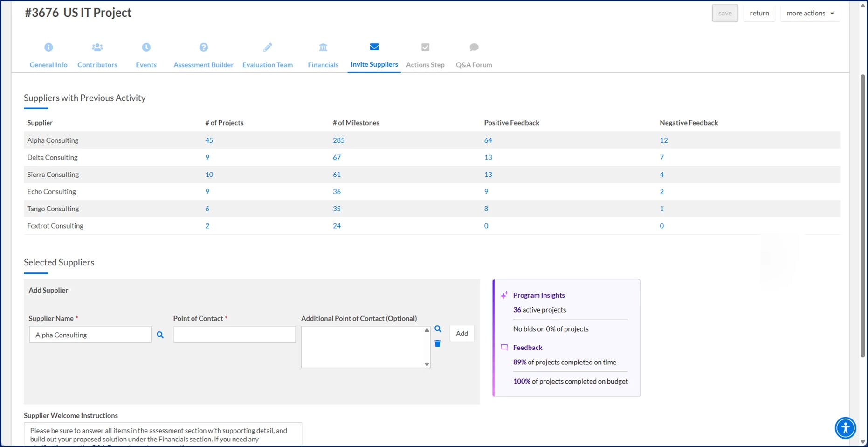Click the Add supplier button

coord(462,333)
